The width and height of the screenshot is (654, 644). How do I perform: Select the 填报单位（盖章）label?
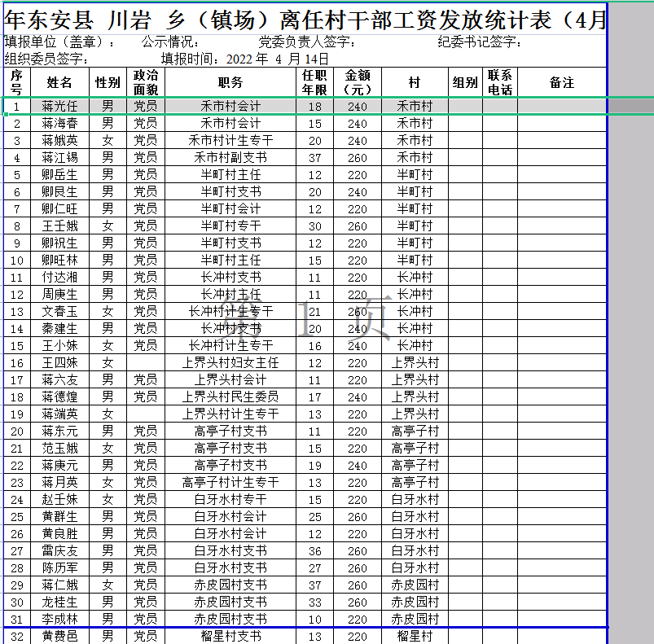59,42
